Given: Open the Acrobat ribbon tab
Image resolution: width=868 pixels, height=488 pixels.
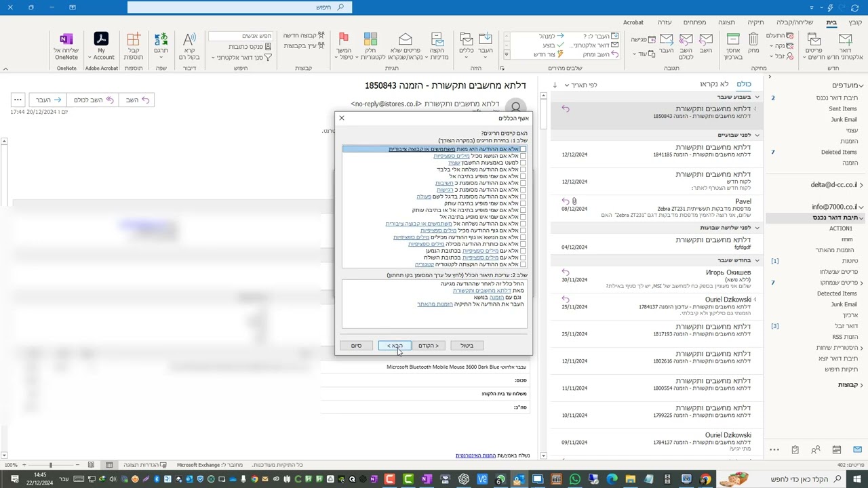Looking at the screenshot, I should click(x=633, y=22).
